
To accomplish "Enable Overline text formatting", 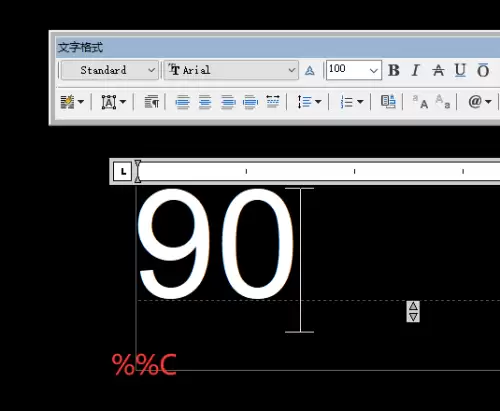I will 483,70.
